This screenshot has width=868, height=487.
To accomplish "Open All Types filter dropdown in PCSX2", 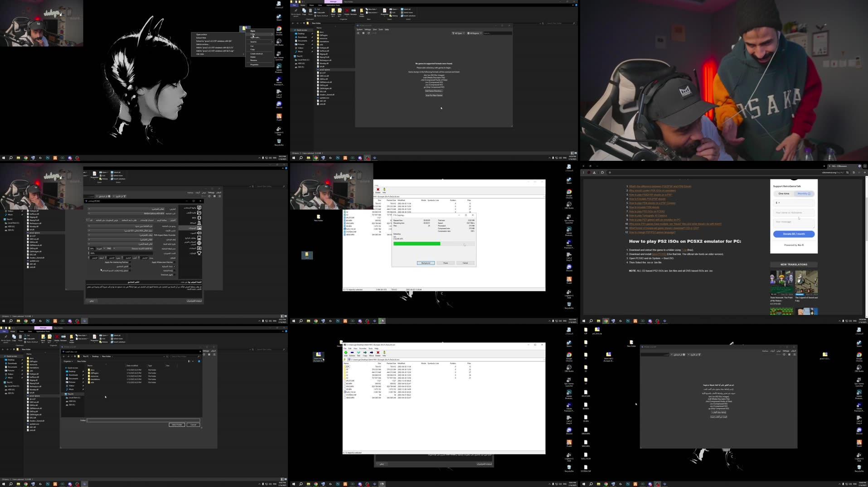I will click(x=458, y=33).
